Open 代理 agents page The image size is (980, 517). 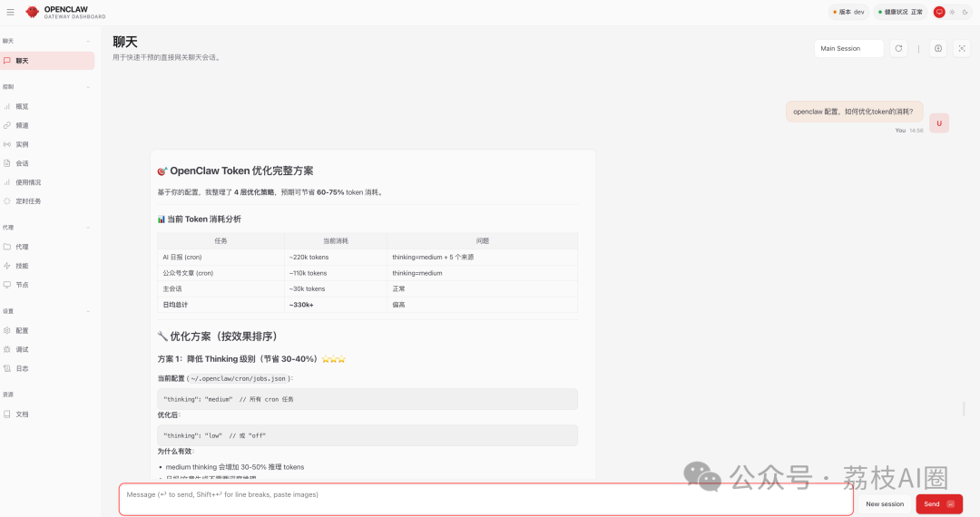point(47,247)
